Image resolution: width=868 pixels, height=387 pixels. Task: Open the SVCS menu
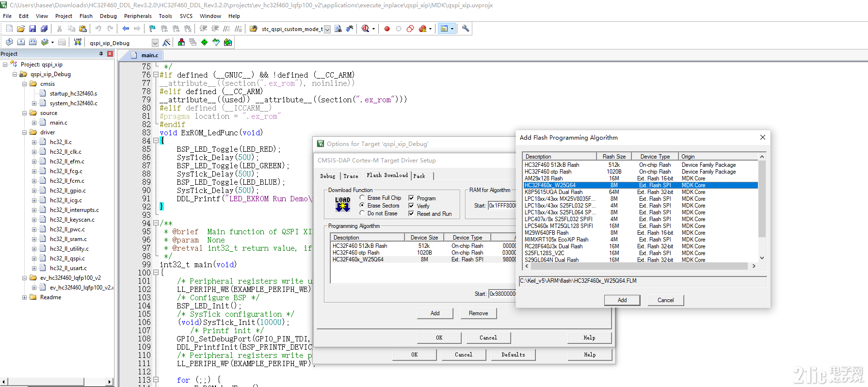(x=186, y=16)
